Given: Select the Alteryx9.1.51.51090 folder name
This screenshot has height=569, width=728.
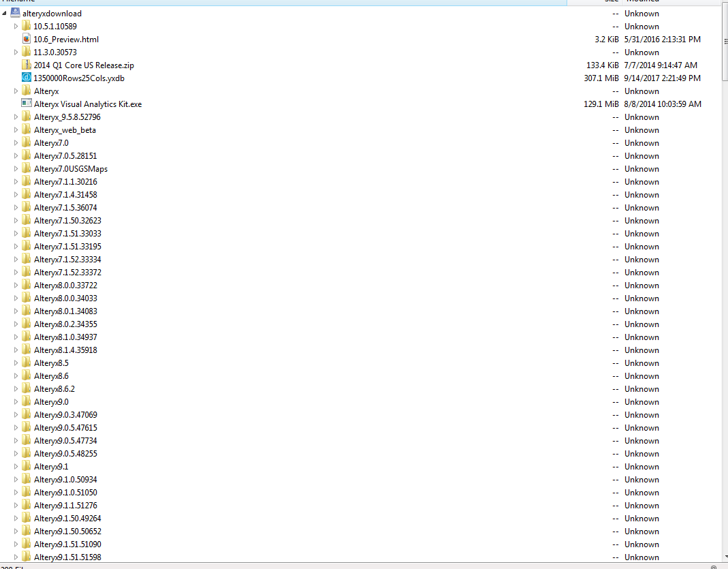Looking at the screenshot, I should pyautogui.click(x=67, y=544).
